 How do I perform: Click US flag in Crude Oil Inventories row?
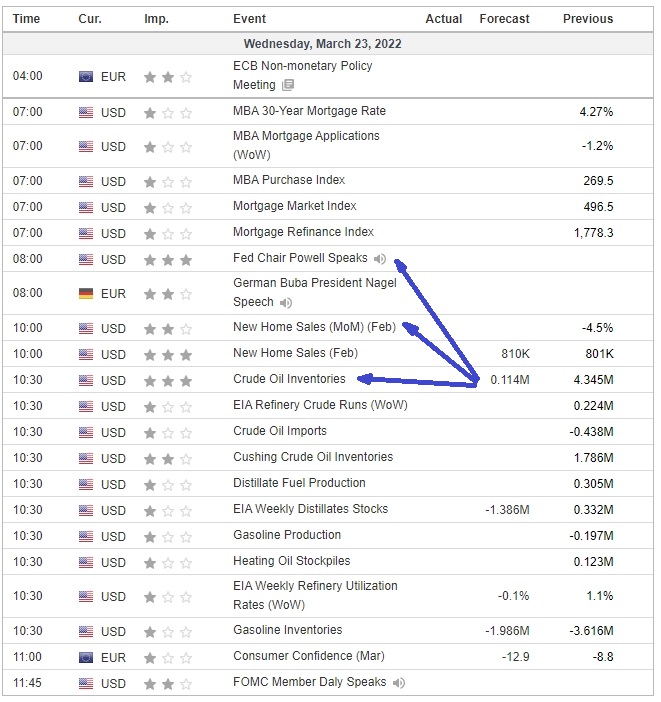tap(86, 381)
